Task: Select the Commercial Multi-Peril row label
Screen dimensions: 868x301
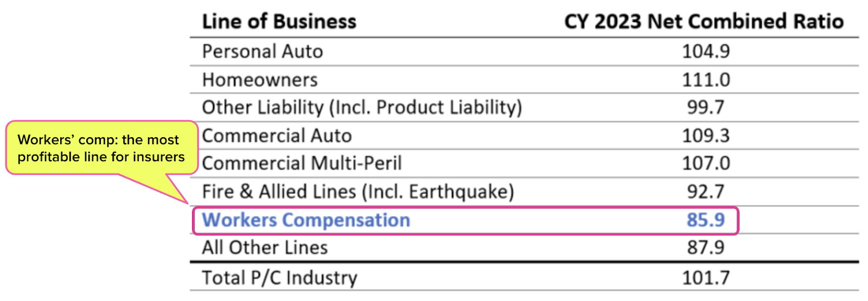Action: (x=302, y=163)
